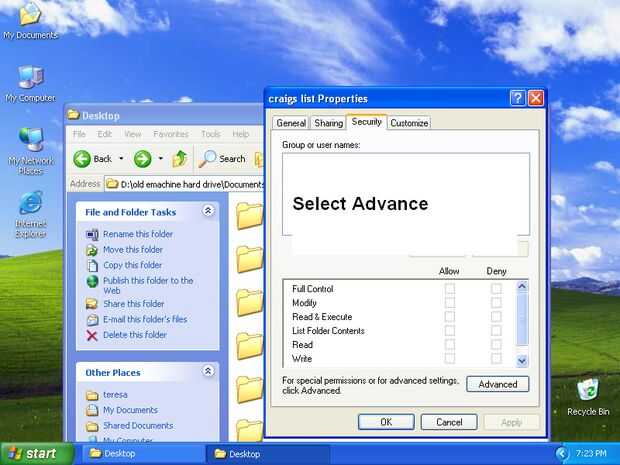Open the File menu in Desktop window

pyautogui.click(x=79, y=134)
